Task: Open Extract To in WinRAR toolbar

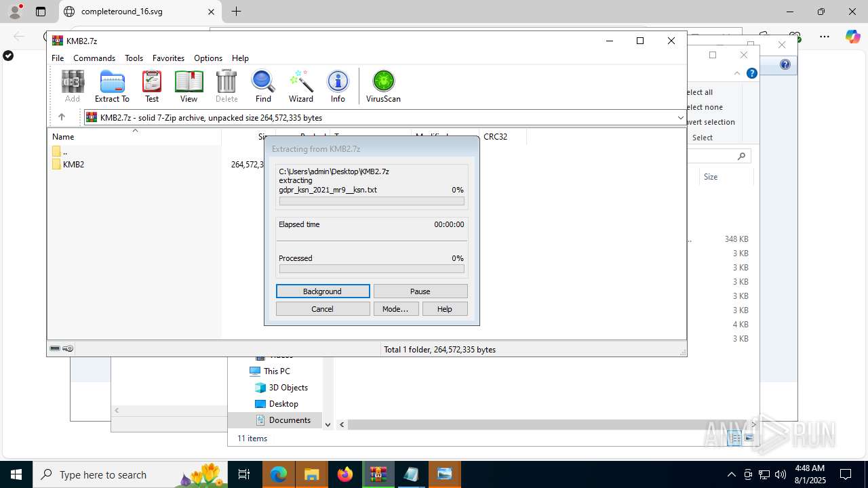Action: tap(112, 86)
